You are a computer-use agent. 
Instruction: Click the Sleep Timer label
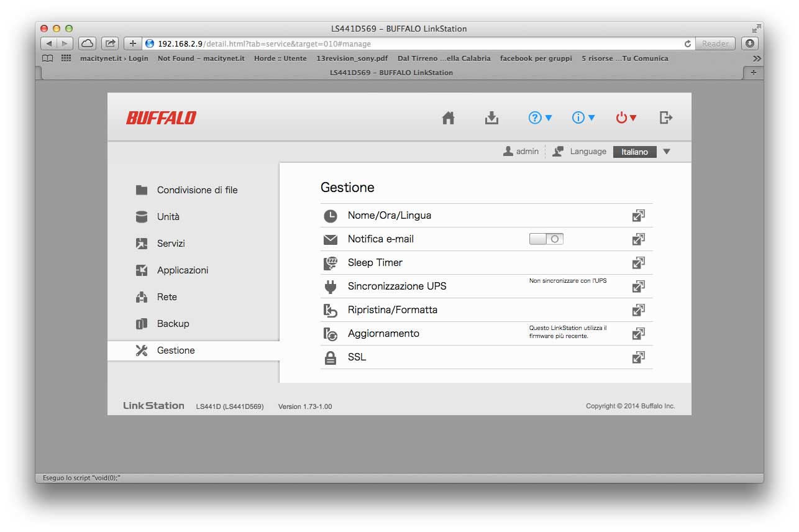375,263
